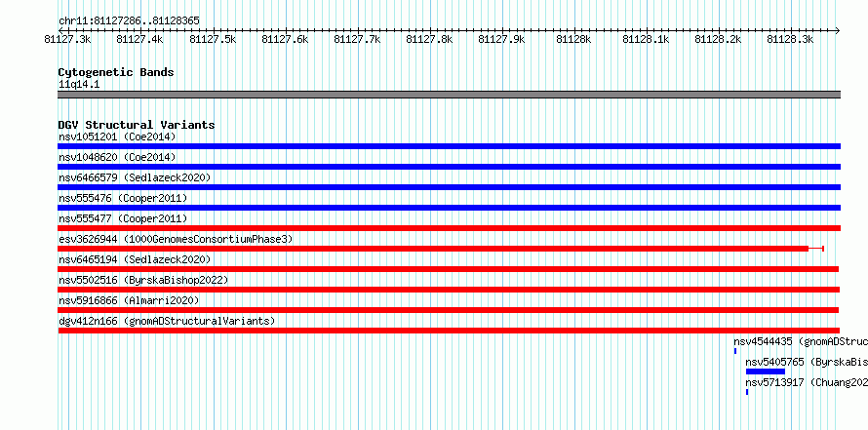Click dgv412n166 (gnomADStructuralVariants) label
The height and width of the screenshot is (430, 868).
coord(167,321)
